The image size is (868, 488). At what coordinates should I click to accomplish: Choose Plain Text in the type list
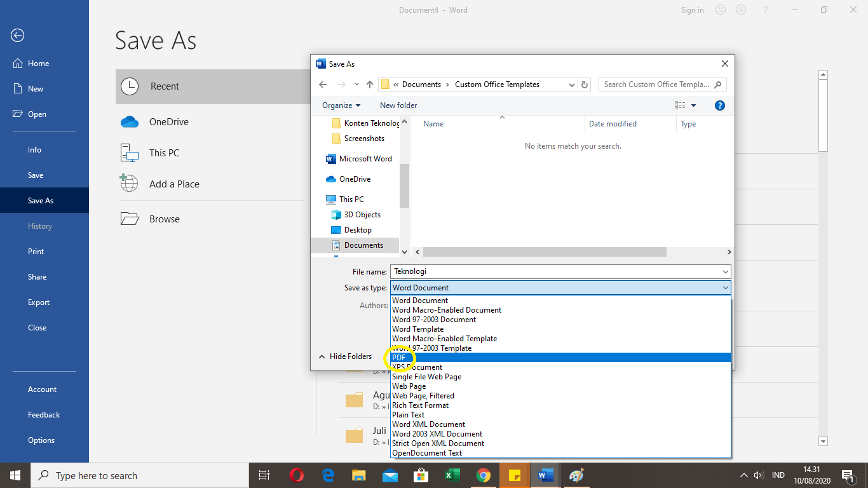(x=408, y=415)
